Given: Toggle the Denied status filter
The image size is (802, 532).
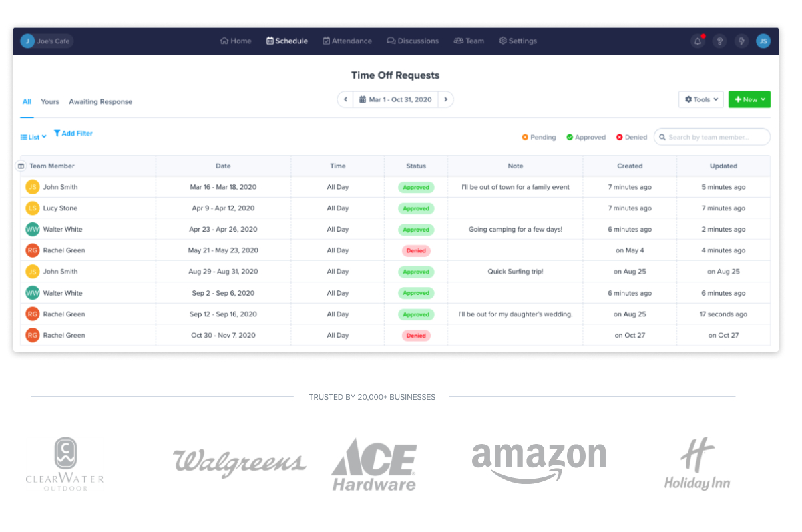Looking at the screenshot, I should [x=632, y=137].
